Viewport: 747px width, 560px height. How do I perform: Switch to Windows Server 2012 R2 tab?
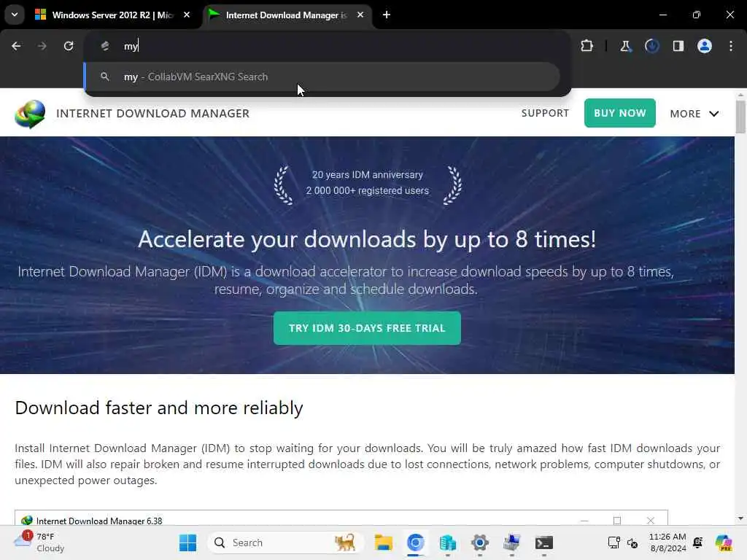tap(112, 15)
